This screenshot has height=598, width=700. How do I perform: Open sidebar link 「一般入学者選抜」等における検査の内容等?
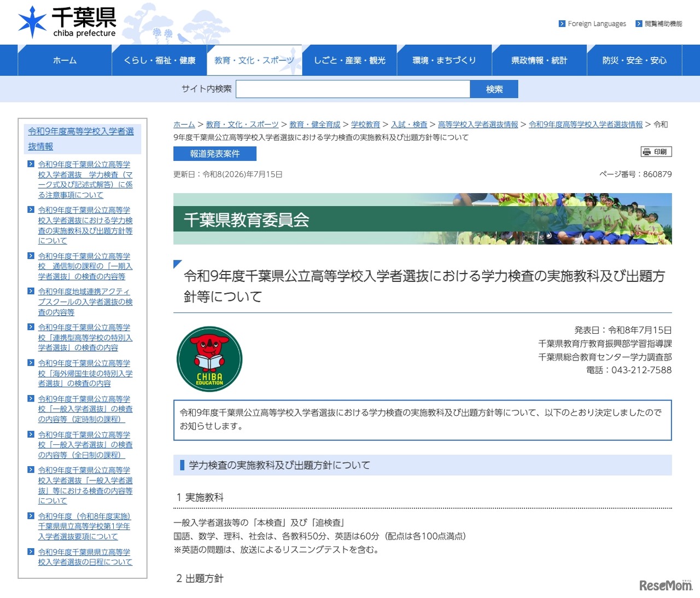[x=85, y=485]
